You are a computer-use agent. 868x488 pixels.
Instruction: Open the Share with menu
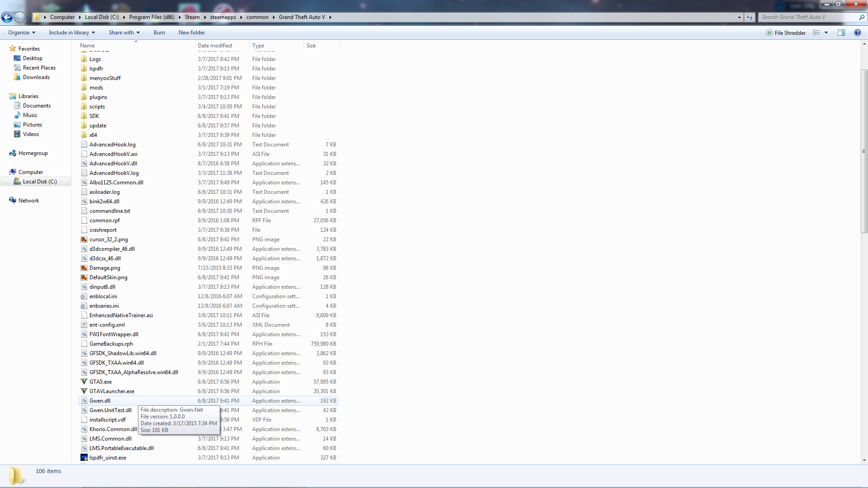coord(124,33)
